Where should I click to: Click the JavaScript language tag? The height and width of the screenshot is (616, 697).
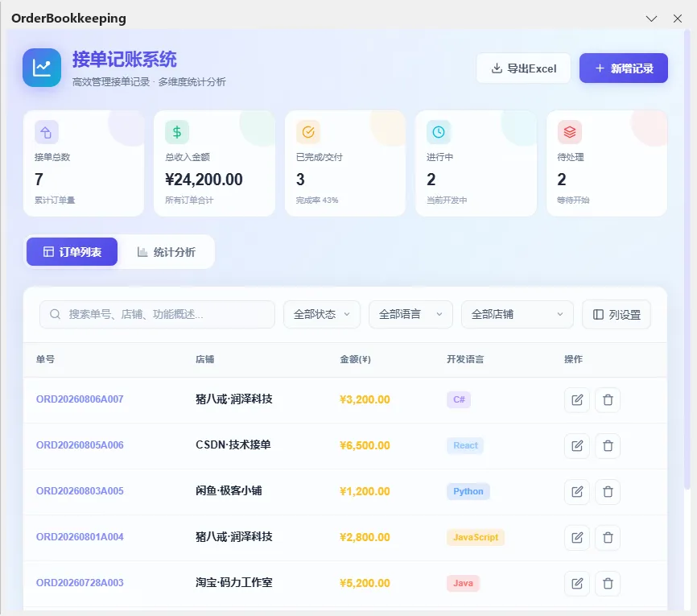[476, 537]
